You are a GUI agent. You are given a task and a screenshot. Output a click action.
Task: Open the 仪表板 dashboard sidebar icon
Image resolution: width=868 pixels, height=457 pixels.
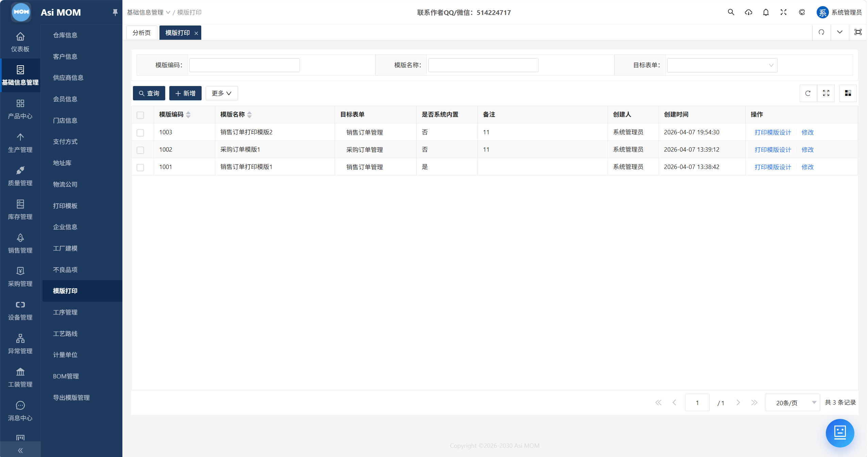click(20, 42)
